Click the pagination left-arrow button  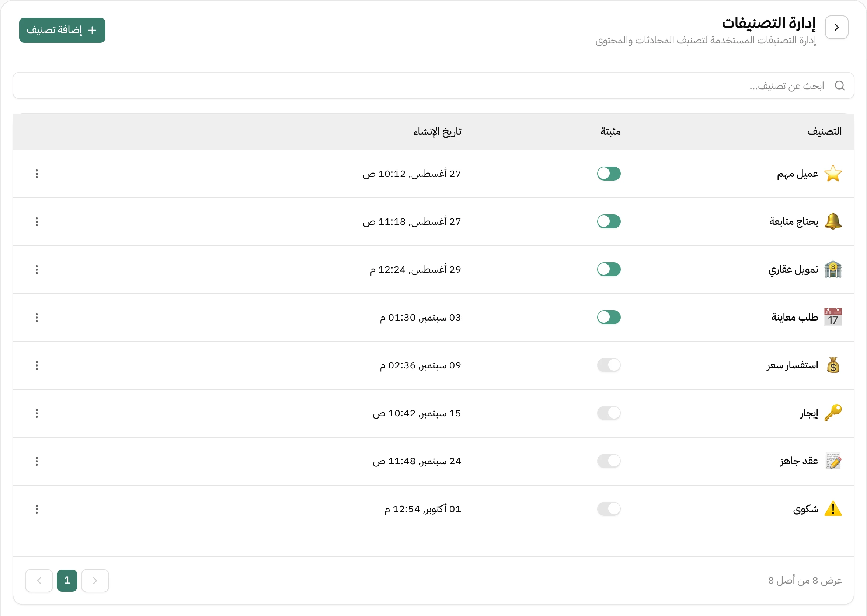click(39, 580)
